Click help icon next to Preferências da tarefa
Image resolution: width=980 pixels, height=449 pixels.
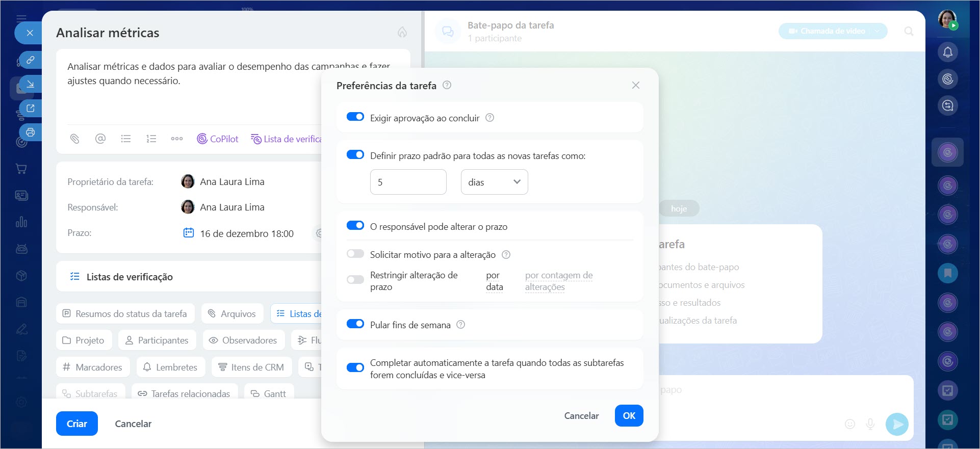tap(447, 85)
